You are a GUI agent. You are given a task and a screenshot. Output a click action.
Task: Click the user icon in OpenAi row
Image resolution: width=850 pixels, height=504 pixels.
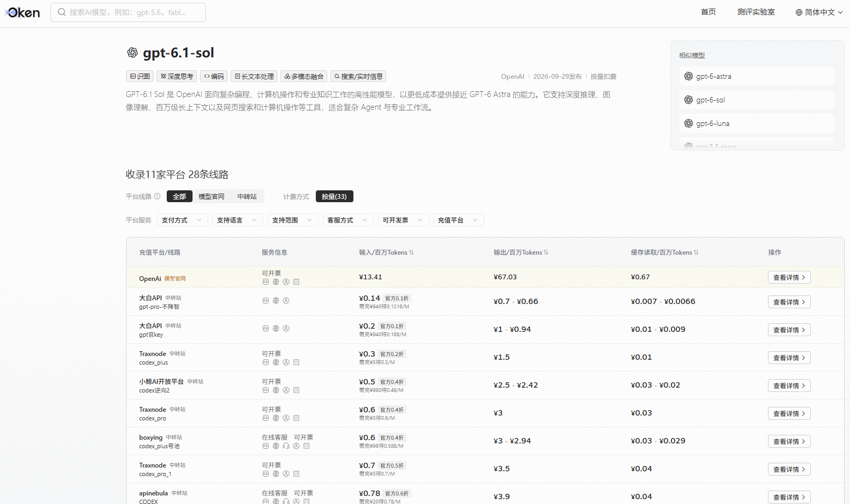click(x=286, y=281)
